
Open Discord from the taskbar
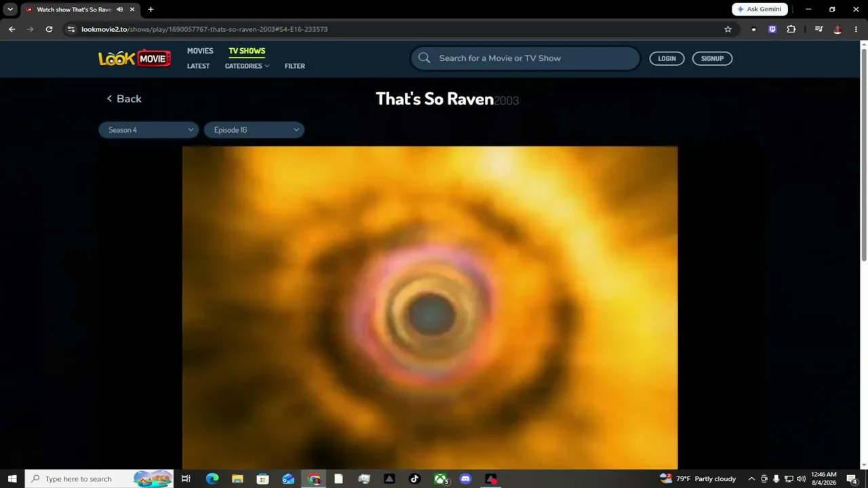coord(465,479)
